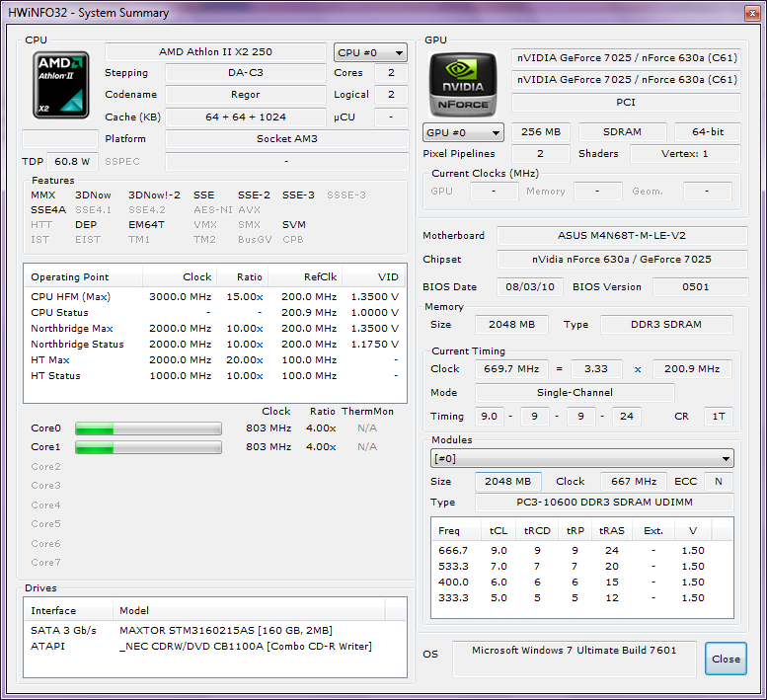Click the 3DNow!-2 feature label
Screen dimensions: 767x700
click(155, 195)
